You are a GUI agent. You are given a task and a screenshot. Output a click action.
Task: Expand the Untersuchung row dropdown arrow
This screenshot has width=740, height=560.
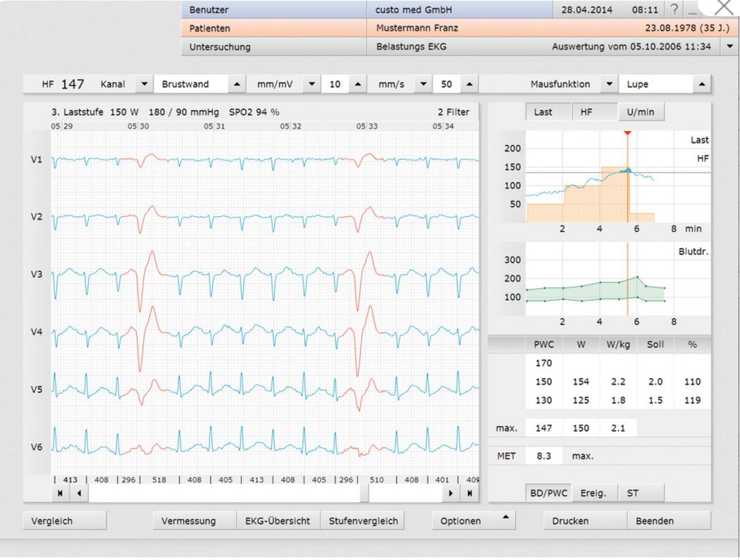coord(729,47)
